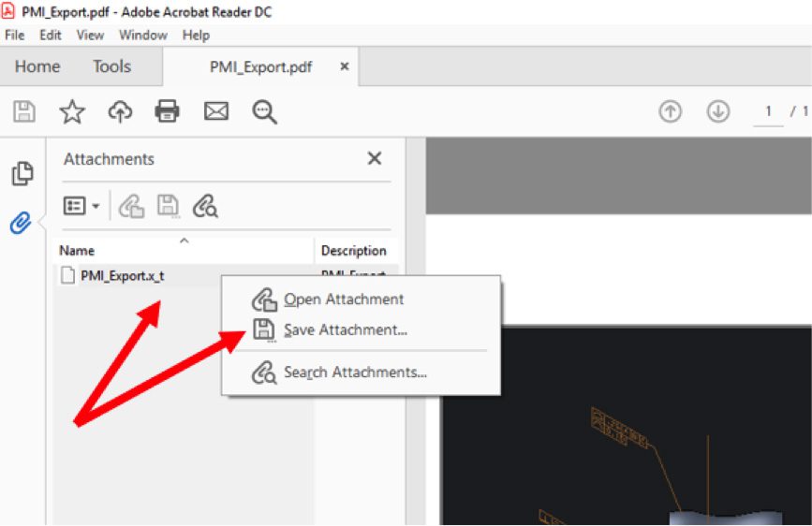Click the current page number field
Viewport: 812px width, 526px height.
pos(769,111)
